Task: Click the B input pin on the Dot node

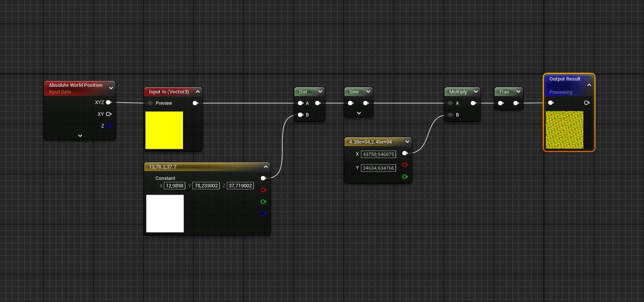Action: 301,114
